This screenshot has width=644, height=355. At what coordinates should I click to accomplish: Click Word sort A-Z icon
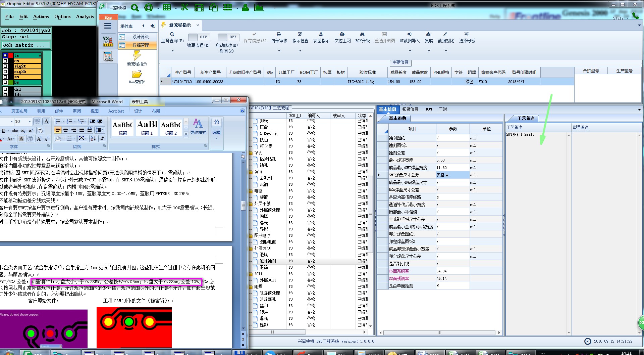pos(93,138)
